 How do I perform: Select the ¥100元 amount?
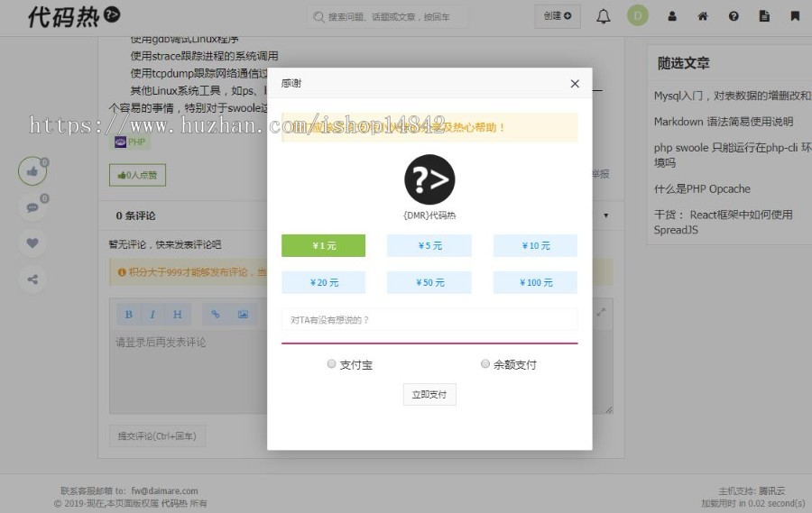[x=535, y=282]
